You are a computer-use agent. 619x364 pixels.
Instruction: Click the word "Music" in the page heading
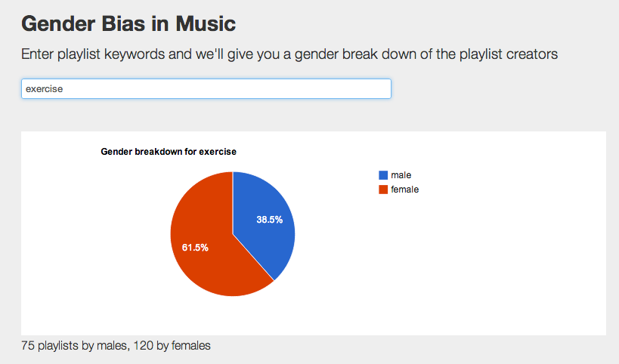pos(206,24)
